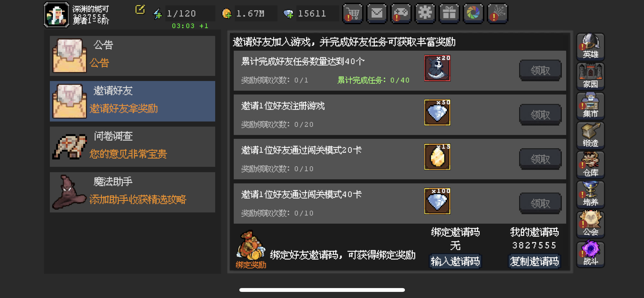This screenshot has width=644, height=298.
Task: Open the mail envelope icon
Action: (x=377, y=13)
